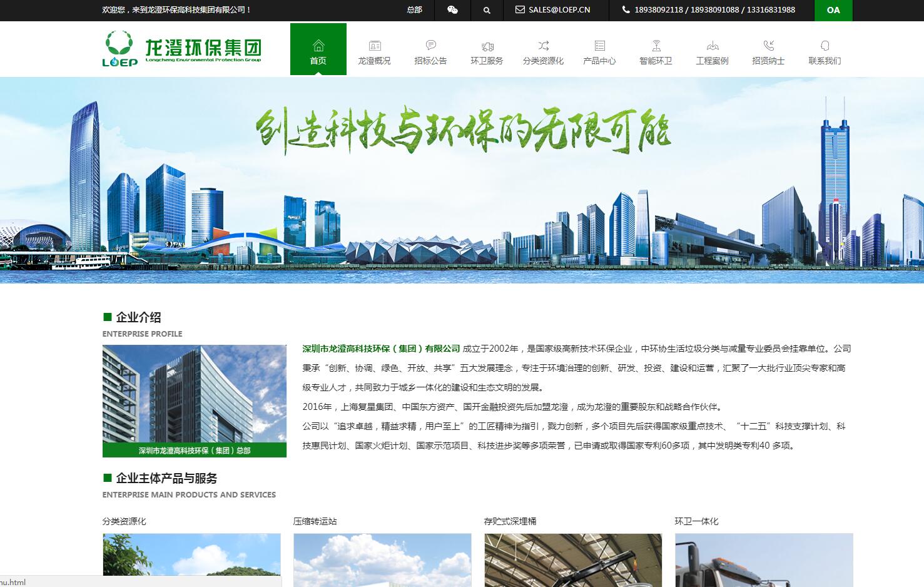Screen dimensions: 924x587
Task: Click the signal tower icon for 智能环卫
Action: pos(656,45)
